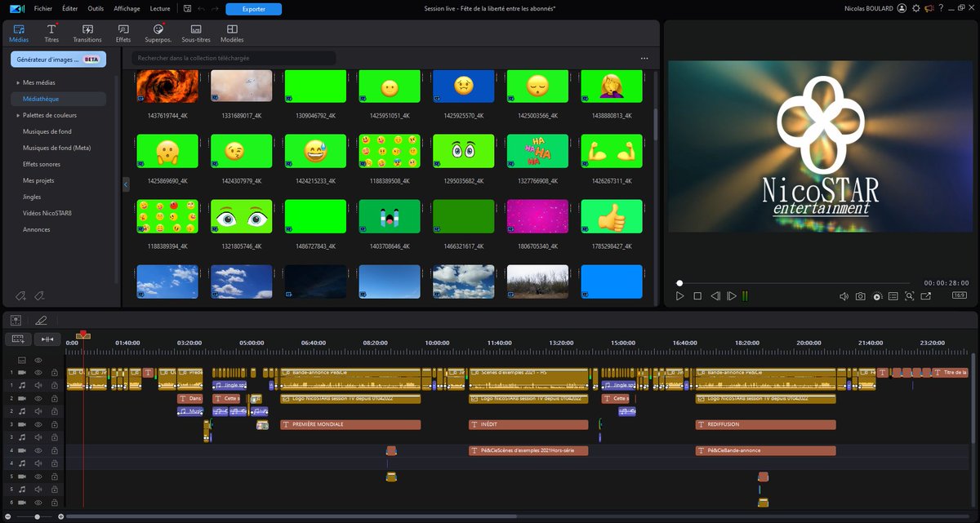Open the Outils menu
The height and width of the screenshot is (523, 980).
click(96, 8)
